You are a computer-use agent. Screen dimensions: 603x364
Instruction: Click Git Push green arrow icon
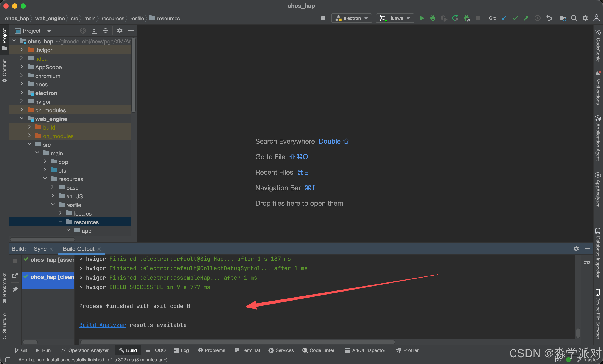(x=526, y=18)
